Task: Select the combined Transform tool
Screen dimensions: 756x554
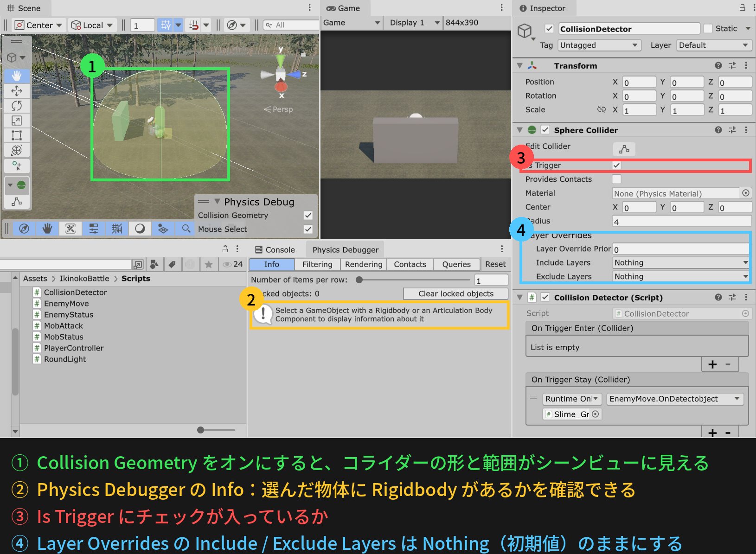Action: click(17, 150)
